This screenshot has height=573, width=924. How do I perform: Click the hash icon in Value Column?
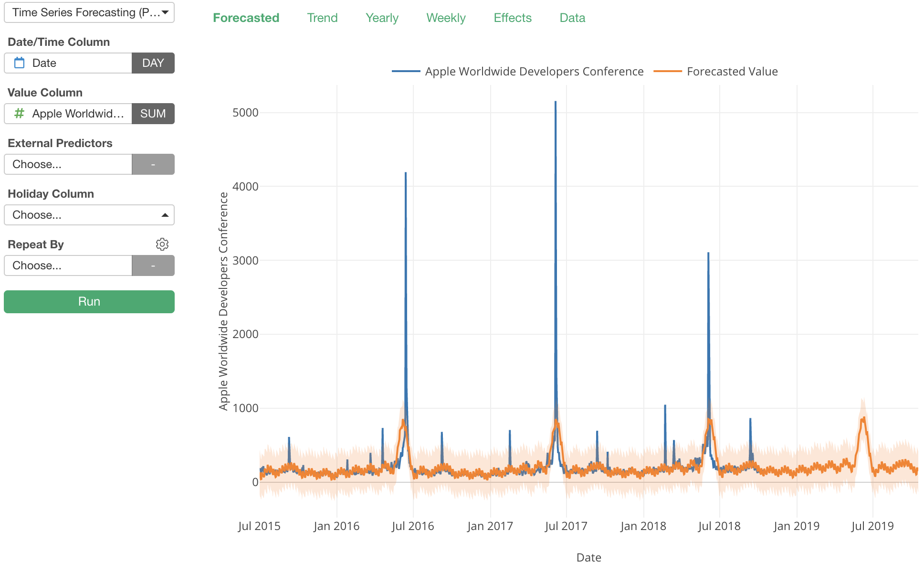[19, 114]
